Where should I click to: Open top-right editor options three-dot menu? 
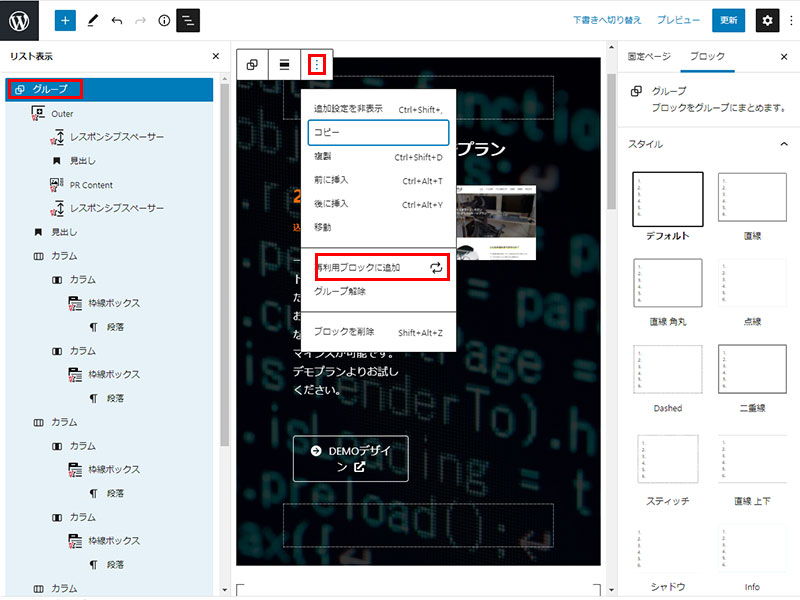pos(790,20)
